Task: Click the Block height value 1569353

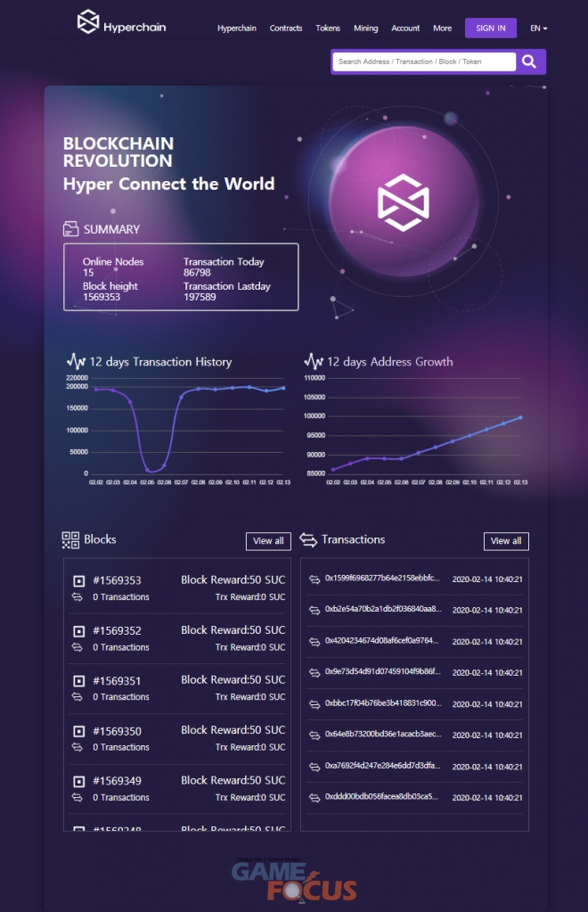Action: (102, 297)
